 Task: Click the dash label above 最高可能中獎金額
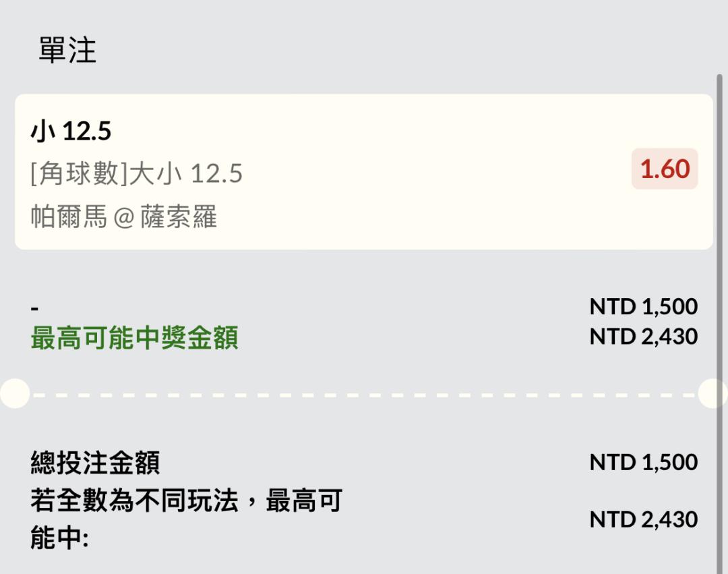coord(34,308)
